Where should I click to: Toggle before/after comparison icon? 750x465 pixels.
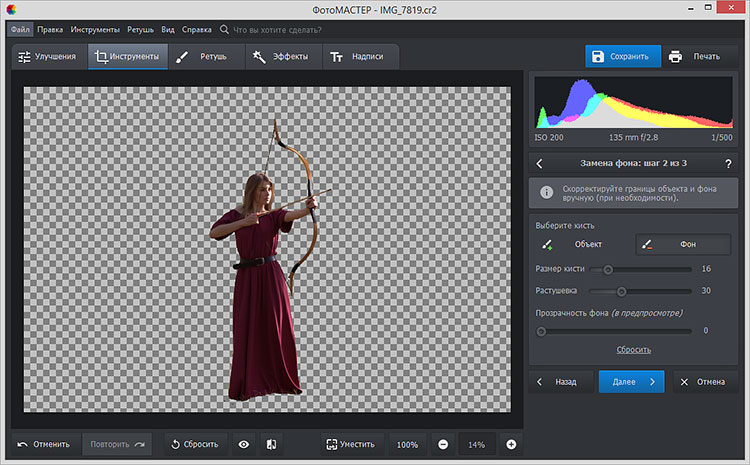270,444
